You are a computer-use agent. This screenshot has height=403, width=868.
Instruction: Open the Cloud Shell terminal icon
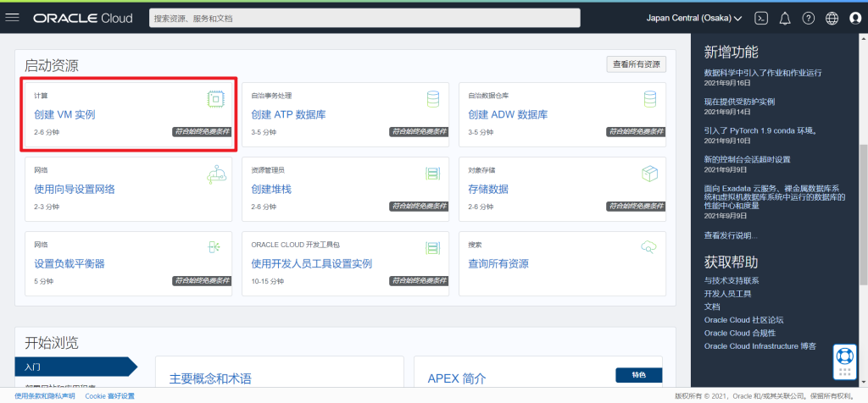coord(761,19)
